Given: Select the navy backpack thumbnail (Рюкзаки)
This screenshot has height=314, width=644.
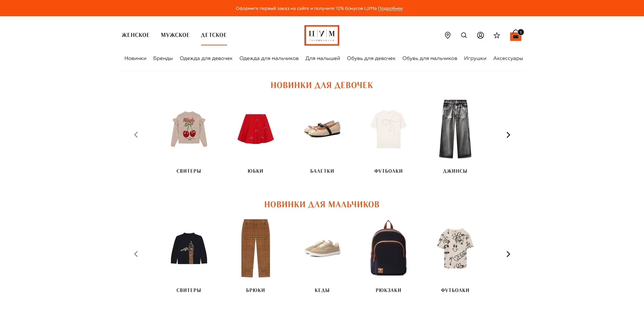Looking at the screenshot, I should (x=388, y=248).
